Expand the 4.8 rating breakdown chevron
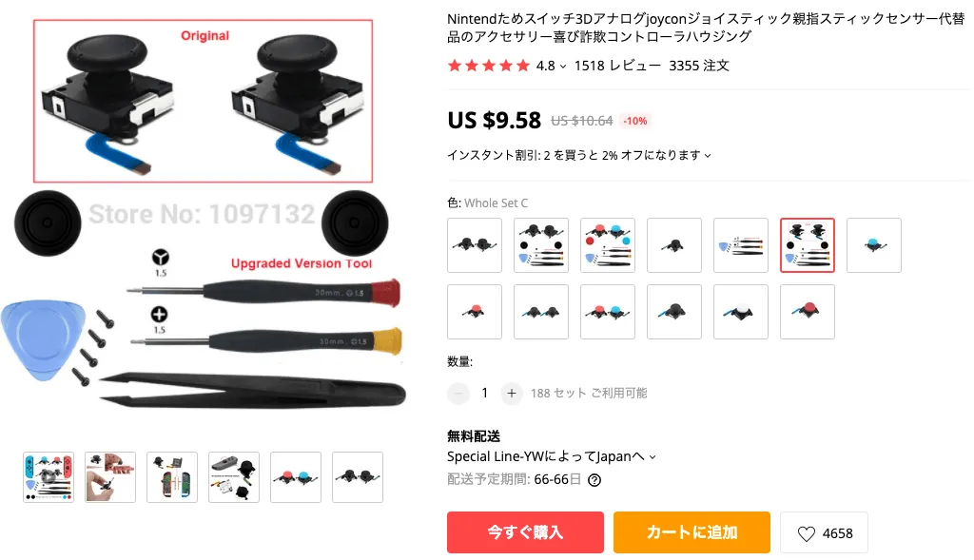The height and width of the screenshot is (560, 974). (x=563, y=66)
